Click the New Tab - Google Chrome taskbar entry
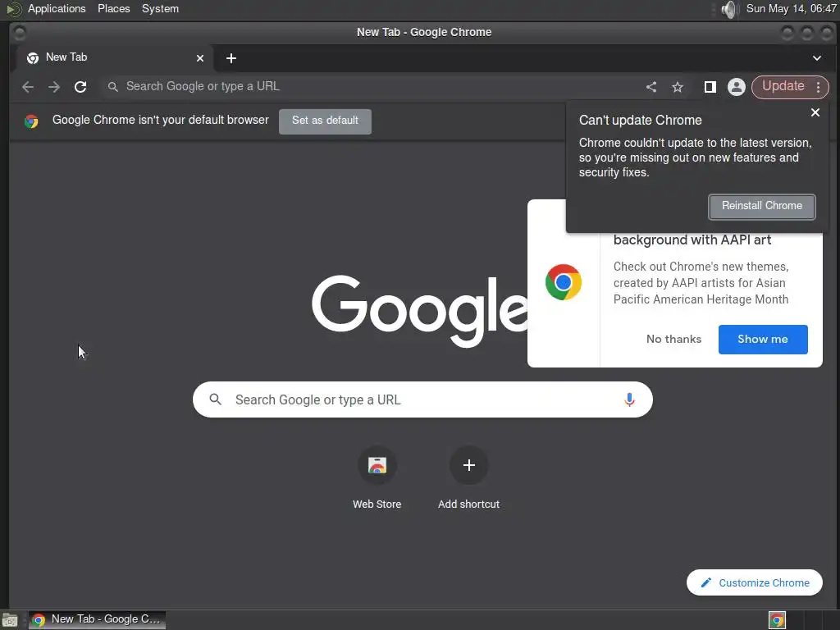The height and width of the screenshot is (630, 840). coord(97,620)
